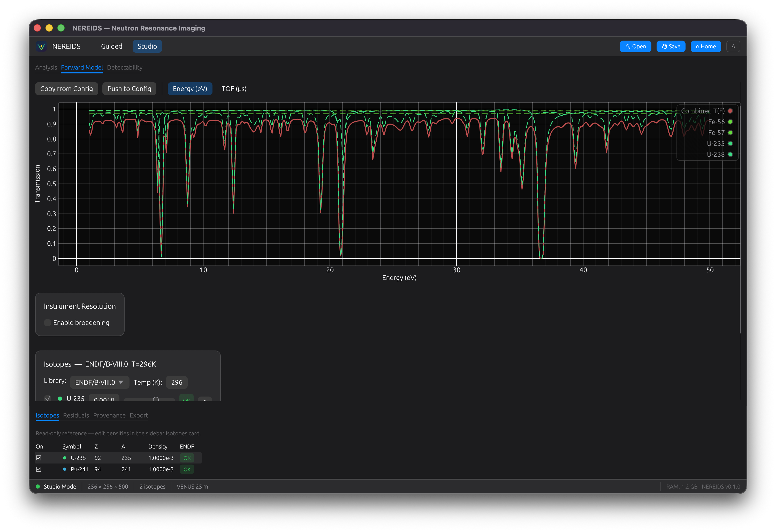Click the Save disk button

[671, 47]
